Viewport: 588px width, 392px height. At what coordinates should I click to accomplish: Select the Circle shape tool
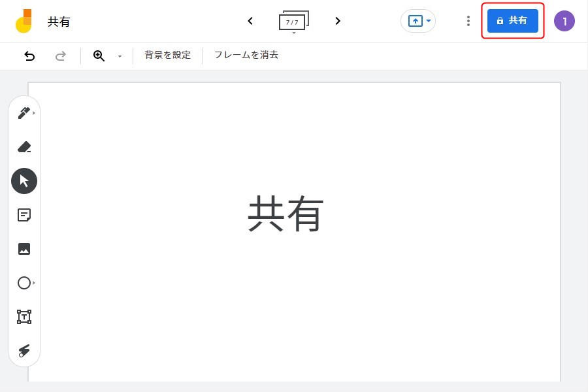click(25, 283)
